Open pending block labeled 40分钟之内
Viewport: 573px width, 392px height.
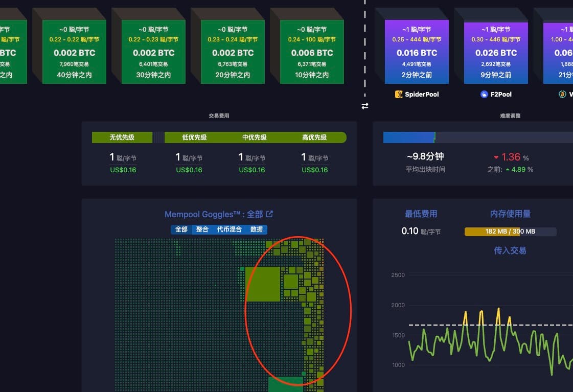(x=74, y=52)
